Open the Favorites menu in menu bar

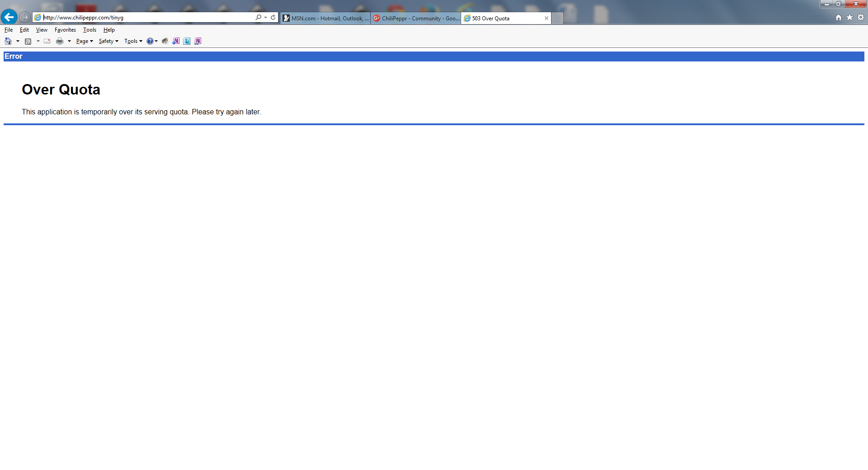click(x=65, y=30)
